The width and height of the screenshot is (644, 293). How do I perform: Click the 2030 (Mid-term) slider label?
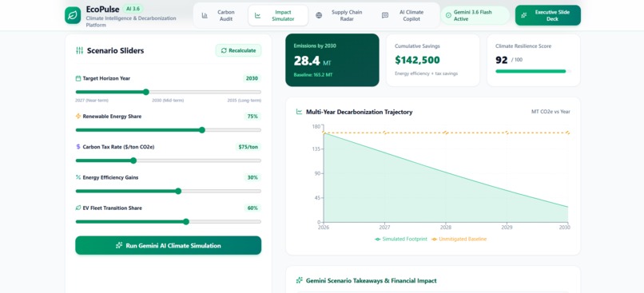pyautogui.click(x=168, y=101)
